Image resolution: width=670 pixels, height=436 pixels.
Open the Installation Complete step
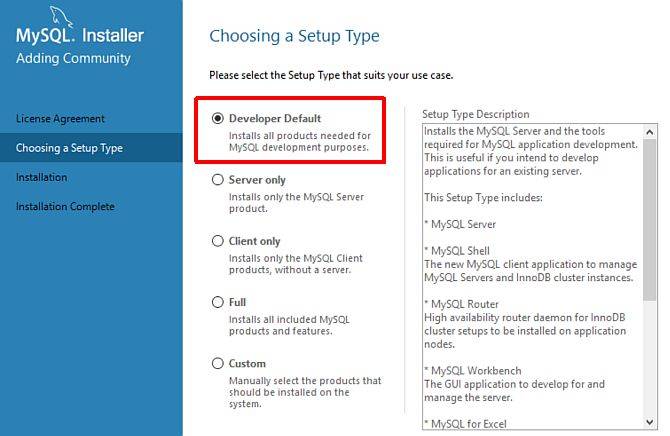65,206
